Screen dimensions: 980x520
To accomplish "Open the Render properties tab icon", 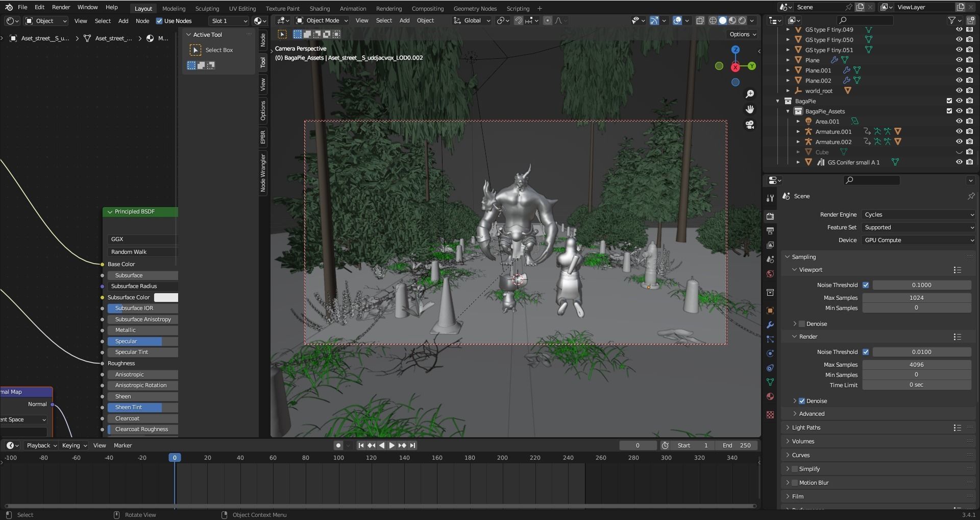I will point(770,217).
